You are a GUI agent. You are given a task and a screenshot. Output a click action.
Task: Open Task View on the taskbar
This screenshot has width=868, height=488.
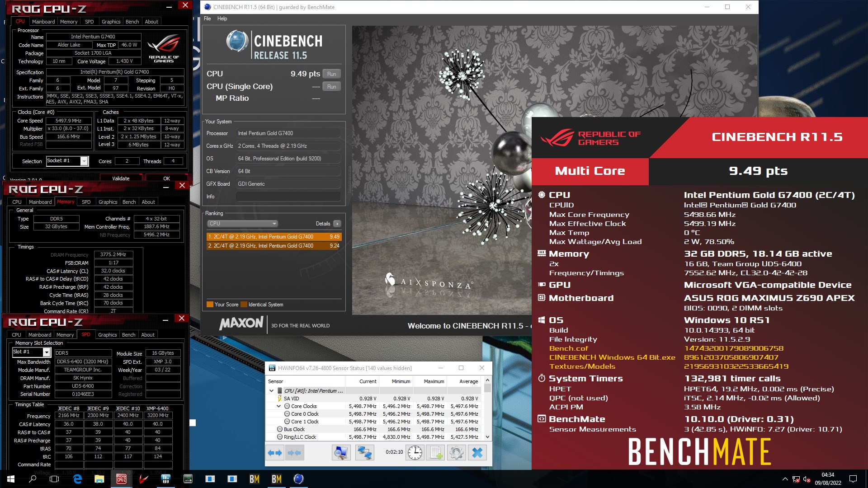(54, 479)
